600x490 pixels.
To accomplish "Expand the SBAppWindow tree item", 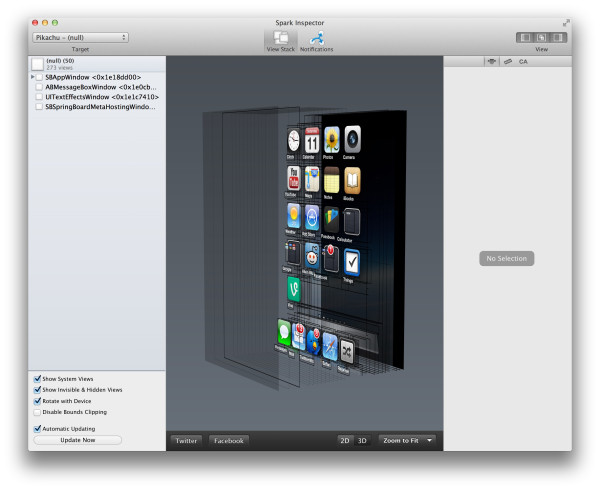I will pos(32,77).
